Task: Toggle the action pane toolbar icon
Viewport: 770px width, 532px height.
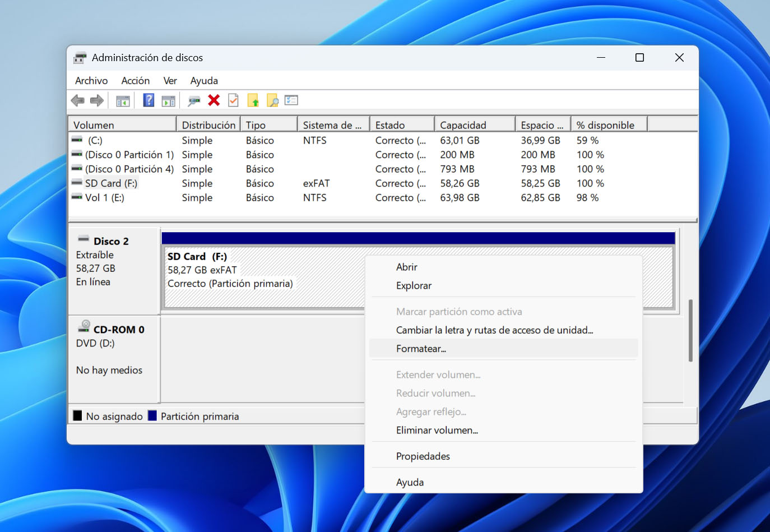Action: [168, 101]
